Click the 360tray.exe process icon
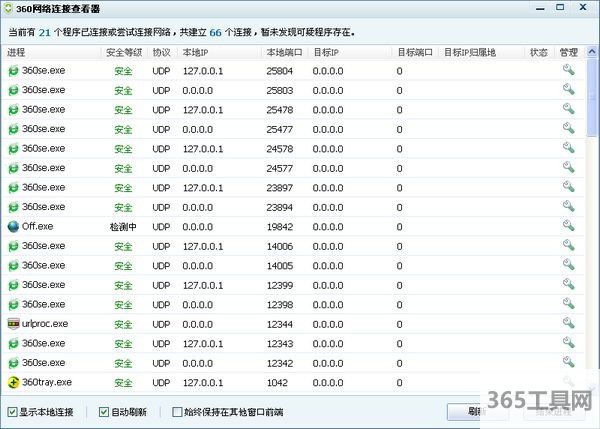Screen dimensions: 600x429 click(x=13, y=382)
